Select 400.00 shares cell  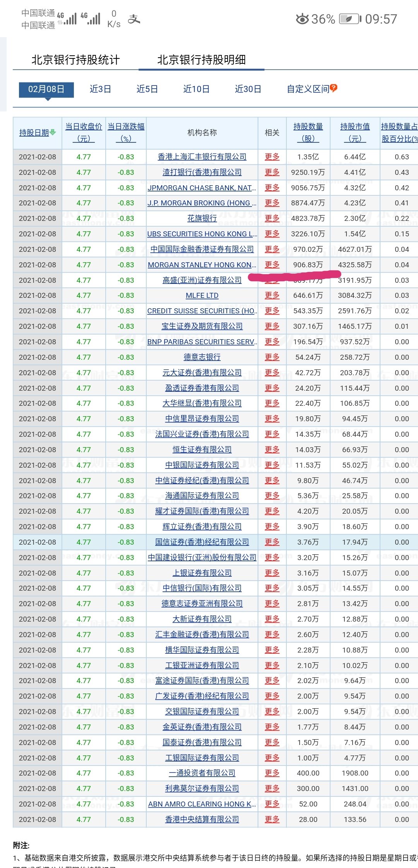pos(308,773)
